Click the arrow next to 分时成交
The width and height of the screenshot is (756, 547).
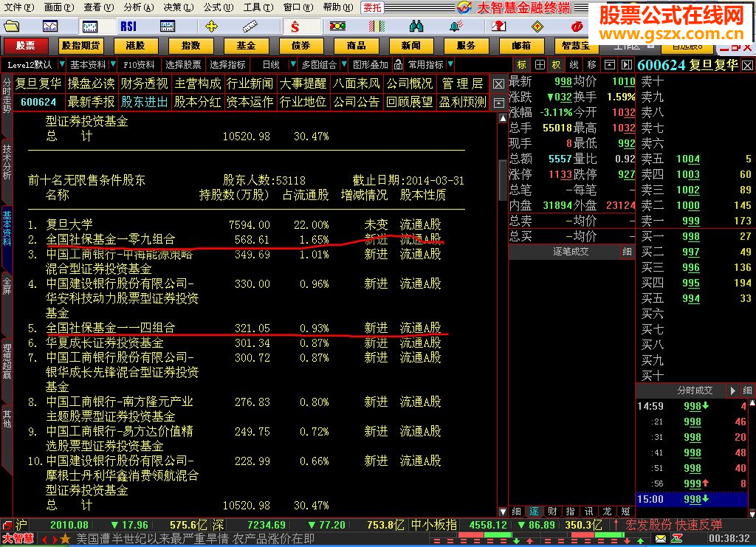point(732,391)
